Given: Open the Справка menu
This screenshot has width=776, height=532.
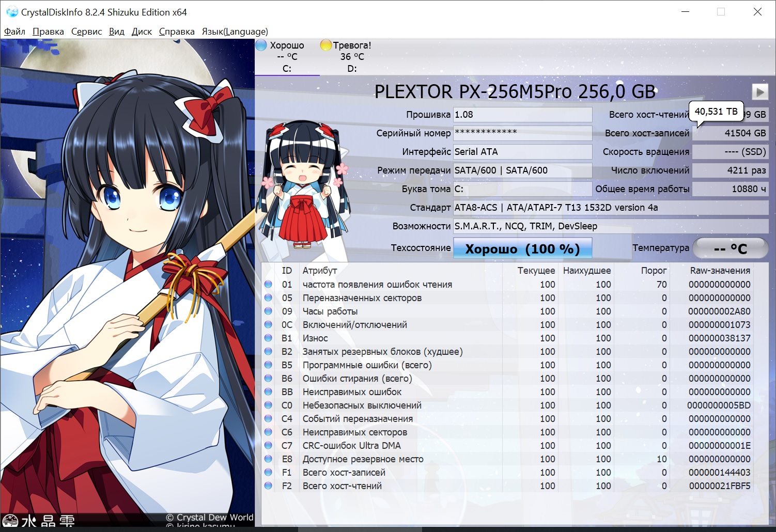Looking at the screenshot, I should (177, 32).
